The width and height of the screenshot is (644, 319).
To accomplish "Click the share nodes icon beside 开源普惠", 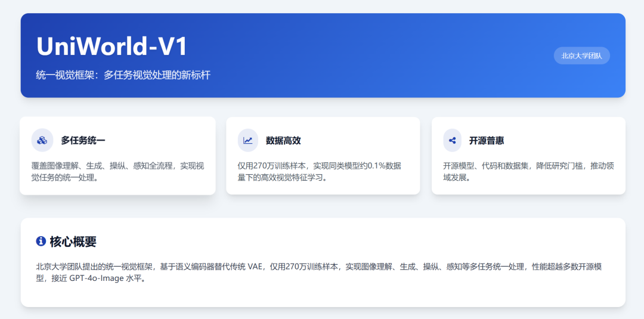I will pos(452,140).
